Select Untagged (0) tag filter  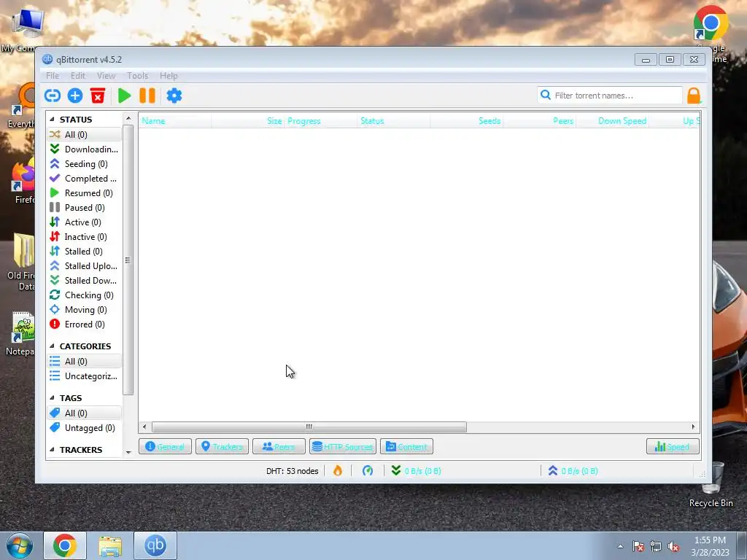pos(85,428)
